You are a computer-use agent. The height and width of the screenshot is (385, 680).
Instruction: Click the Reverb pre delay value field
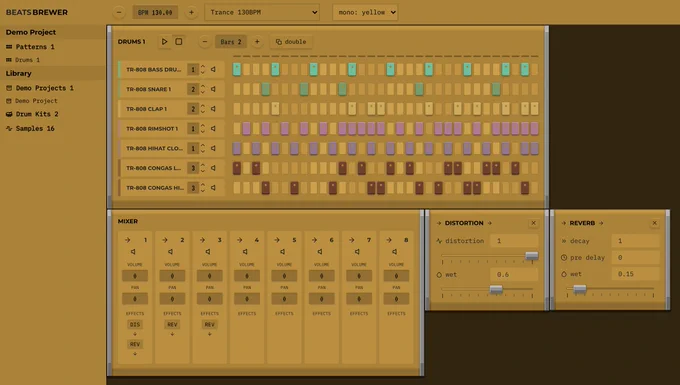[x=635, y=258]
